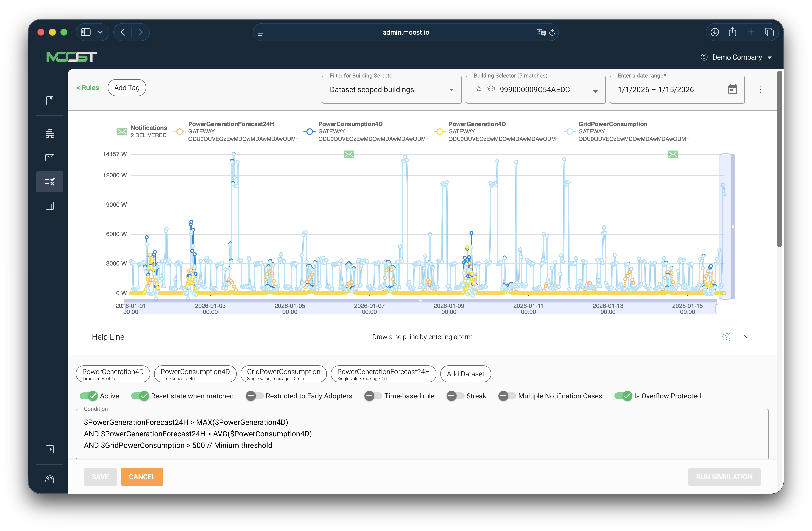
Task: Expand the Building Selector dropdown
Action: tap(595, 91)
